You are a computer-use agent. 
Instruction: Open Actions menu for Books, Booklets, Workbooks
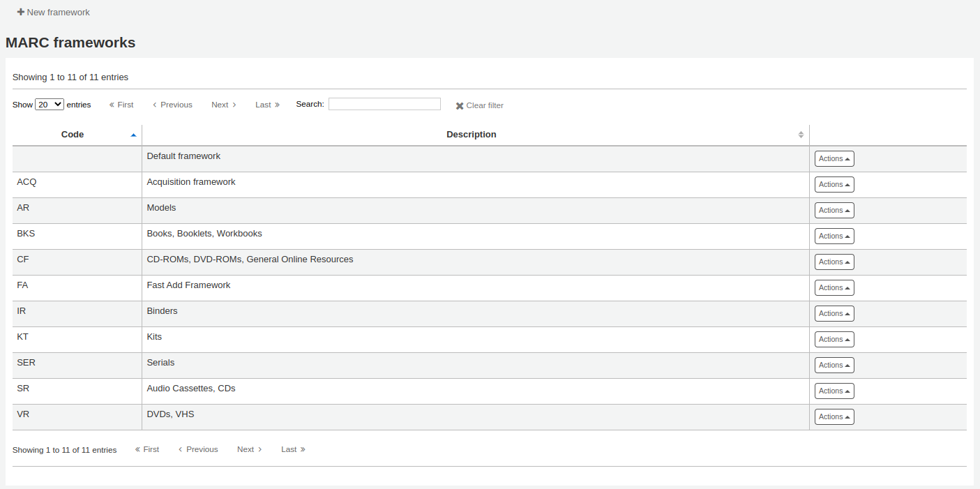pos(834,236)
